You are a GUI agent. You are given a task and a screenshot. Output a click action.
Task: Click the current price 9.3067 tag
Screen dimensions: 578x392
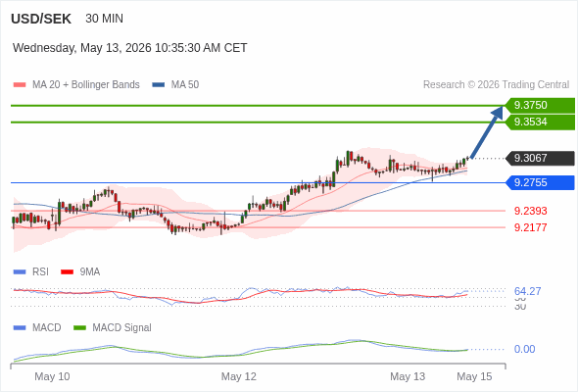tap(540, 158)
